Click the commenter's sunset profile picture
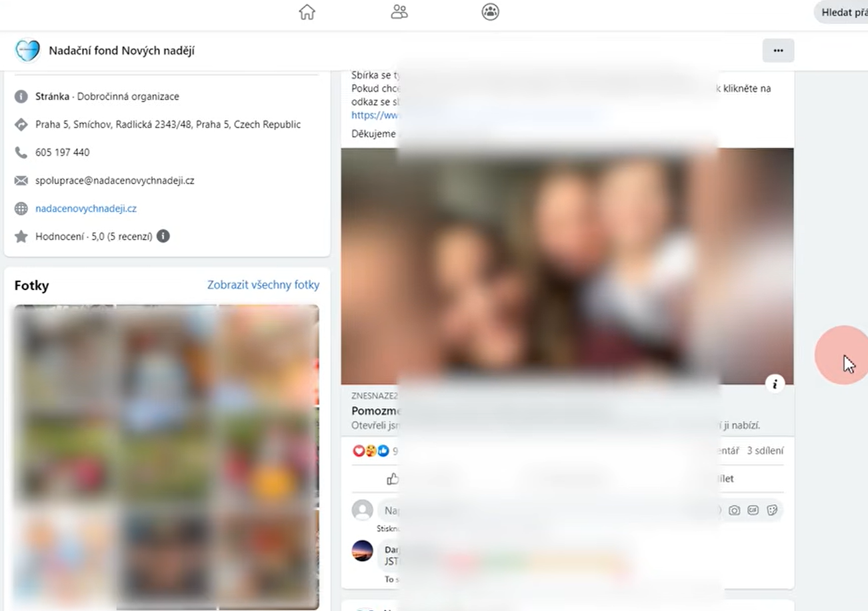Viewport: 868px width, 611px height. tap(363, 551)
